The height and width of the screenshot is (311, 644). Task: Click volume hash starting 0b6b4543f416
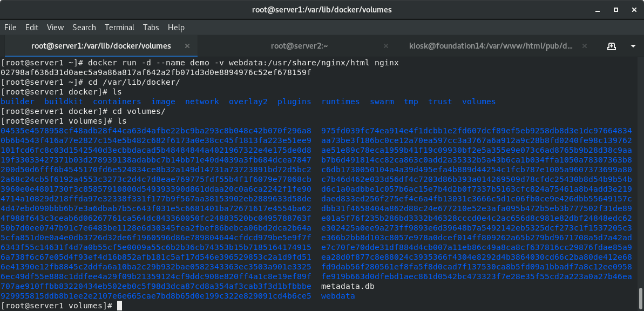point(156,140)
